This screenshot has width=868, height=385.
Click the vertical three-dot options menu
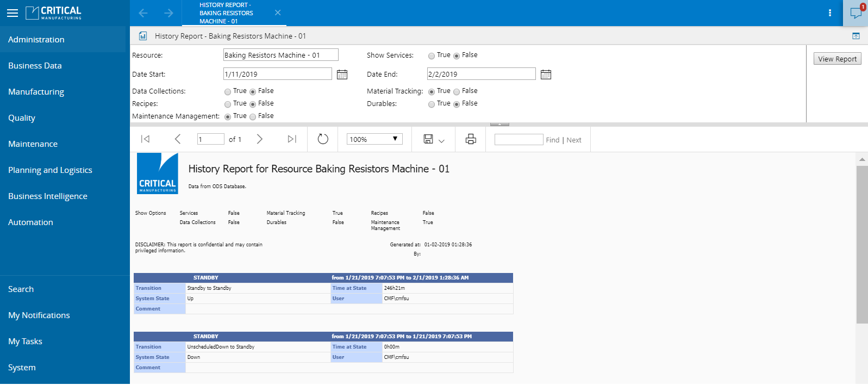829,13
